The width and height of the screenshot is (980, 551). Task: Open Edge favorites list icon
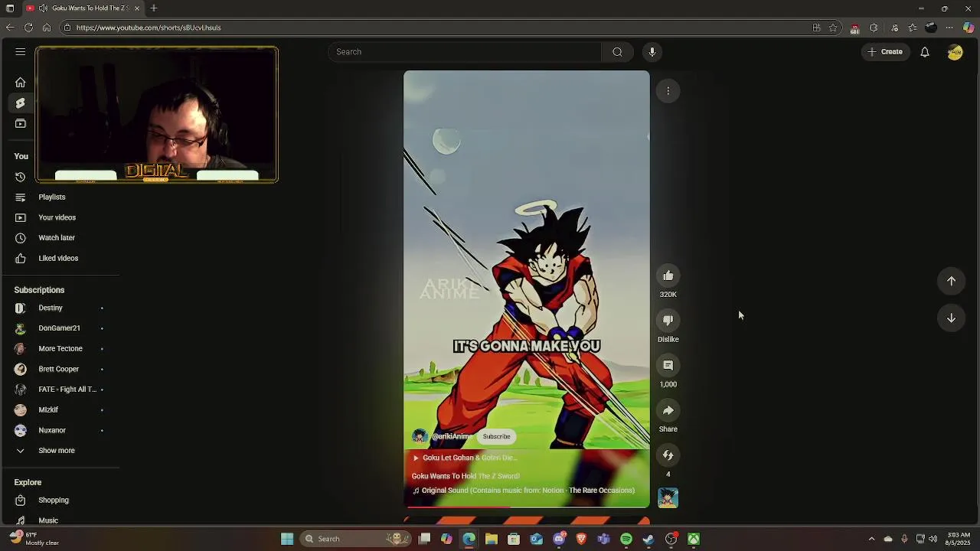point(913,28)
